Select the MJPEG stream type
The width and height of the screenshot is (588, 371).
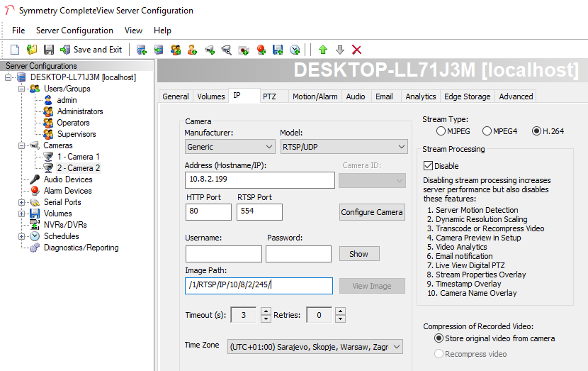(x=441, y=131)
